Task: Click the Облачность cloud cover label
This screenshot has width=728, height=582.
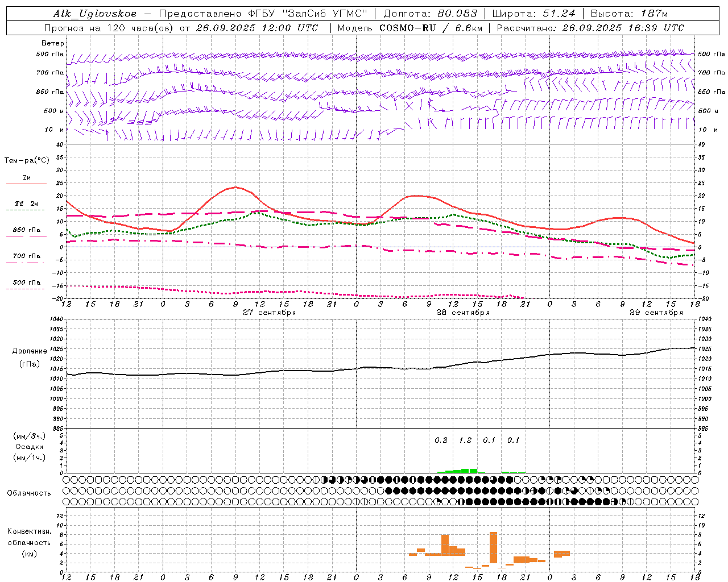Action: [x=29, y=493]
